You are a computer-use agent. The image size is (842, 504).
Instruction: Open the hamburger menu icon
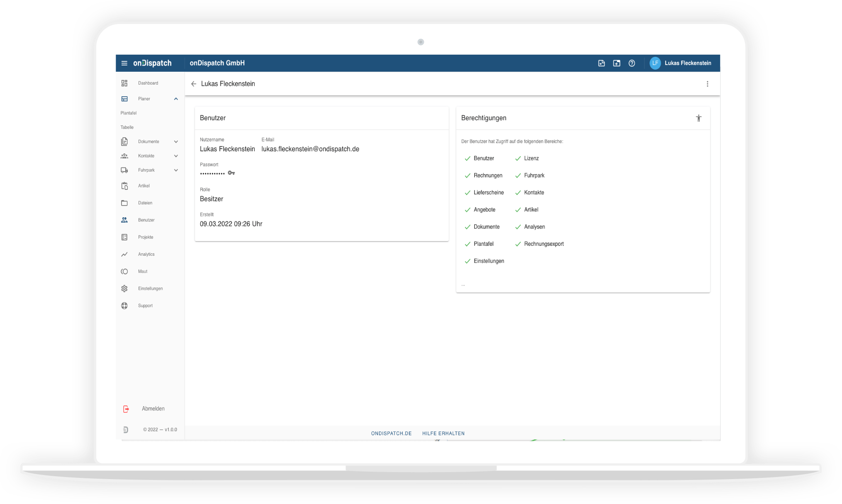(124, 63)
